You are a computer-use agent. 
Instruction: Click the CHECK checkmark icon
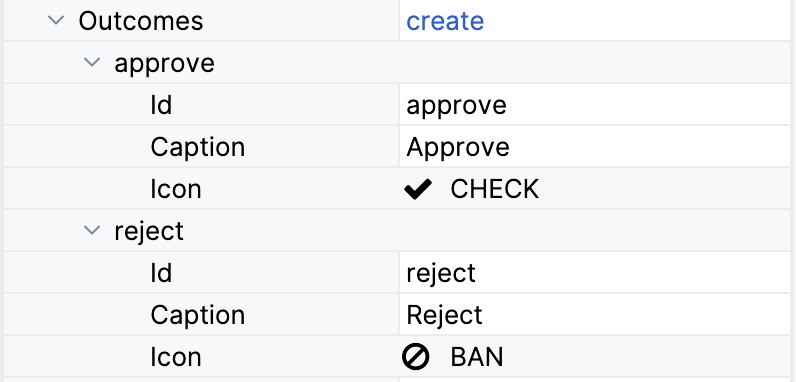(x=418, y=189)
